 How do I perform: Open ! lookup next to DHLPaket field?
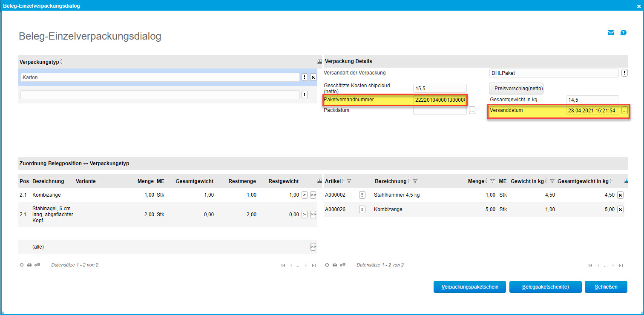click(624, 73)
